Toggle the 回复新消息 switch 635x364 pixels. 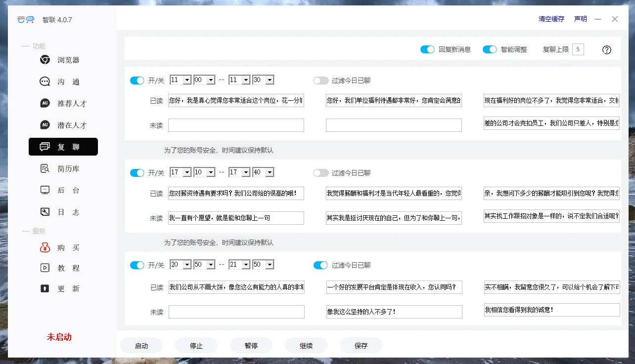pos(427,49)
